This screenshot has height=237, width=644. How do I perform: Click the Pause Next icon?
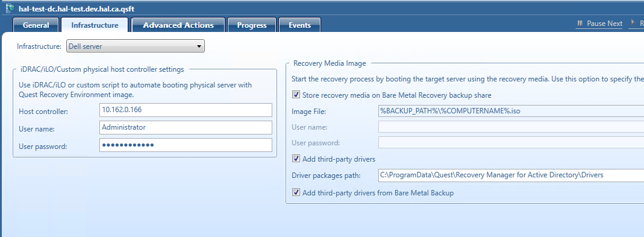click(x=580, y=24)
